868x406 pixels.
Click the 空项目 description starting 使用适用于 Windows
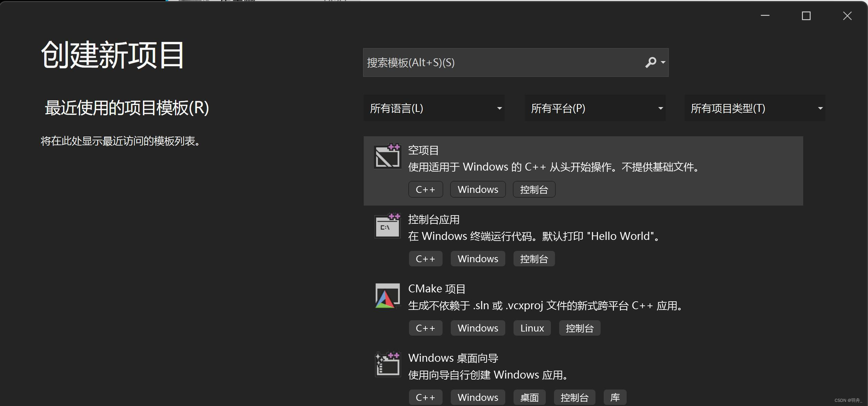[x=554, y=167]
